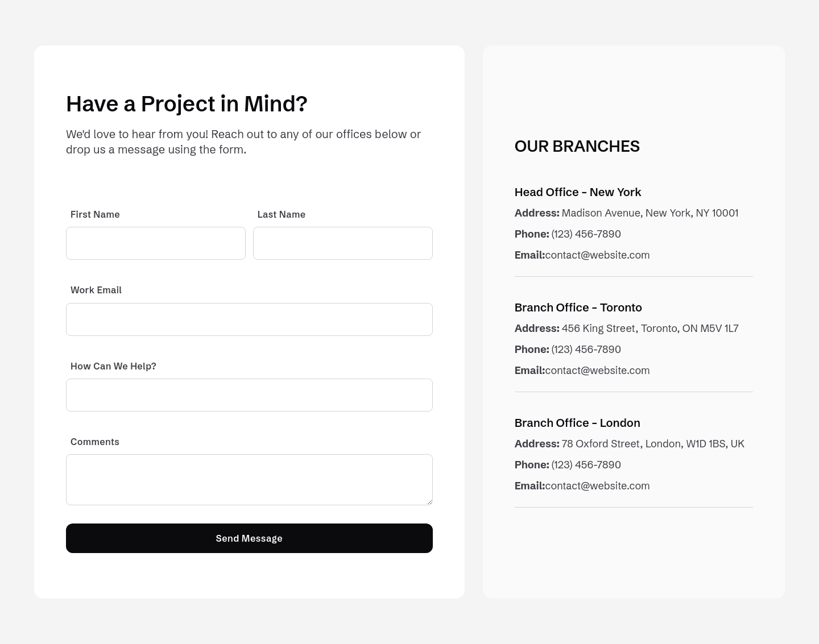819x644 pixels.
Task: Click the Our Branches heading
Action: pyautogui.click(x=577, y=146)
